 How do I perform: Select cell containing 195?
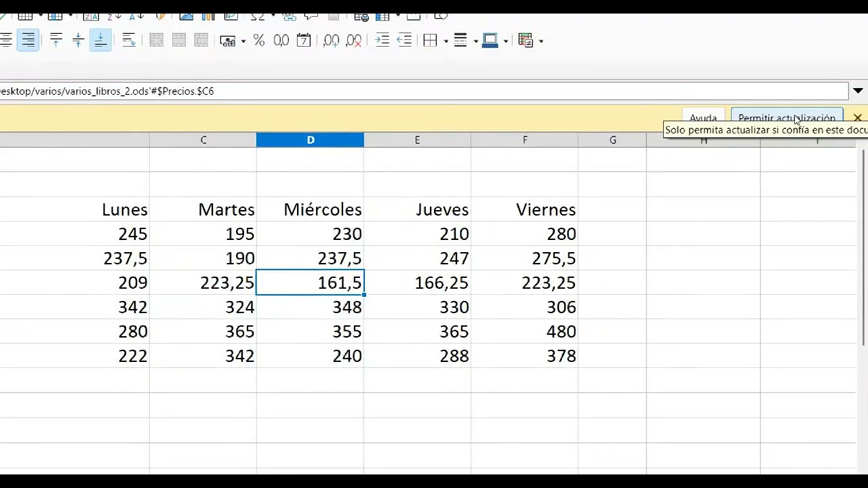[x=203, y=234]
